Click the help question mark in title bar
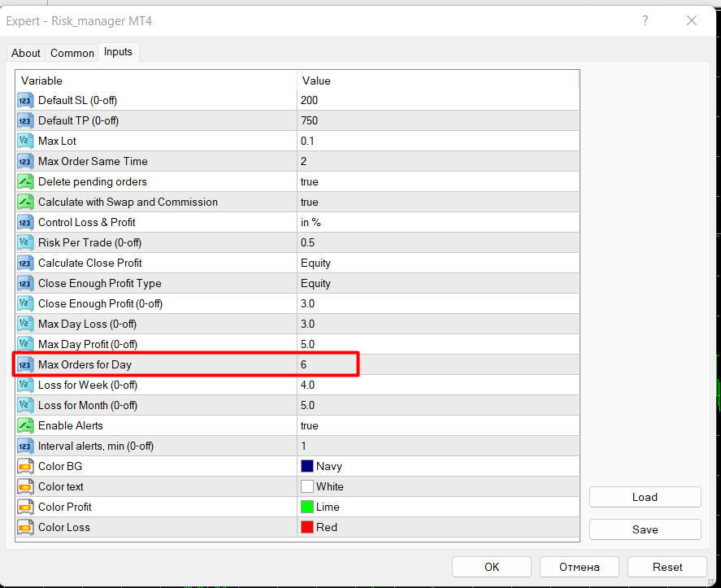 645,20
